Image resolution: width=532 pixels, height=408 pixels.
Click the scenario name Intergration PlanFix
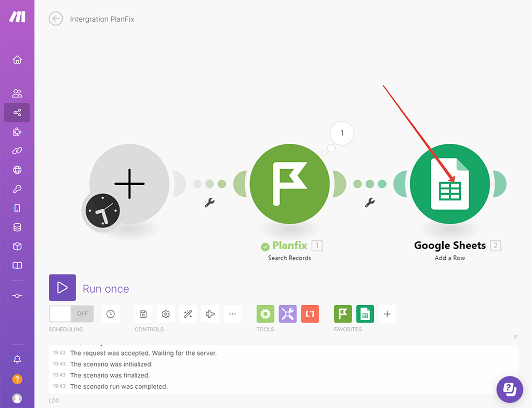click(x=102, y=19)
